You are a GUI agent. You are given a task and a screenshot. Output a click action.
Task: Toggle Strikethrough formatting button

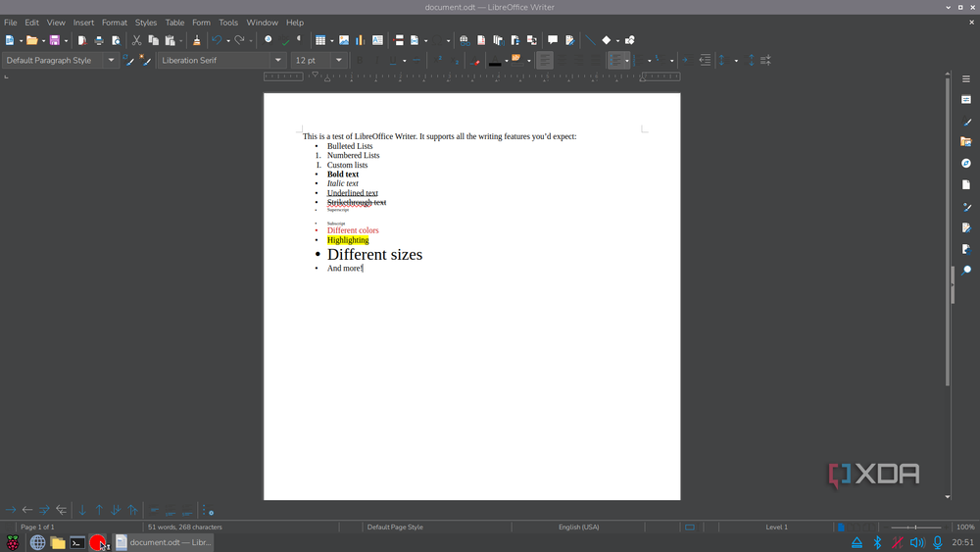coord(416,60)
